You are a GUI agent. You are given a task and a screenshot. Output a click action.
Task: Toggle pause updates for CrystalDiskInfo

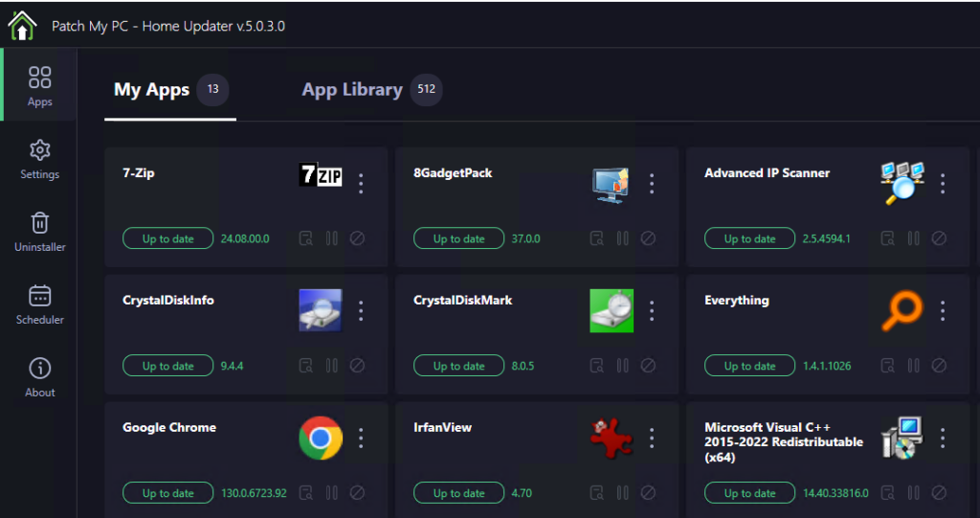(332, 366)
